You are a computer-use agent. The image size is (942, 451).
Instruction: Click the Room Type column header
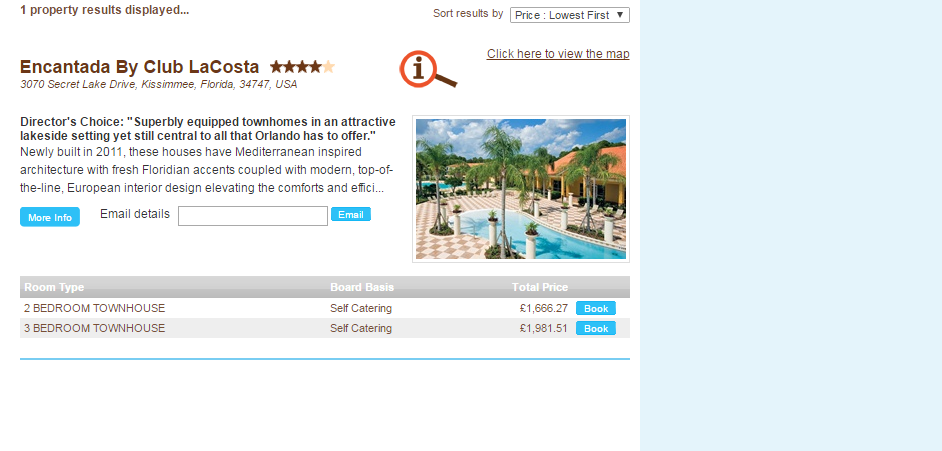tap(54, 287)
